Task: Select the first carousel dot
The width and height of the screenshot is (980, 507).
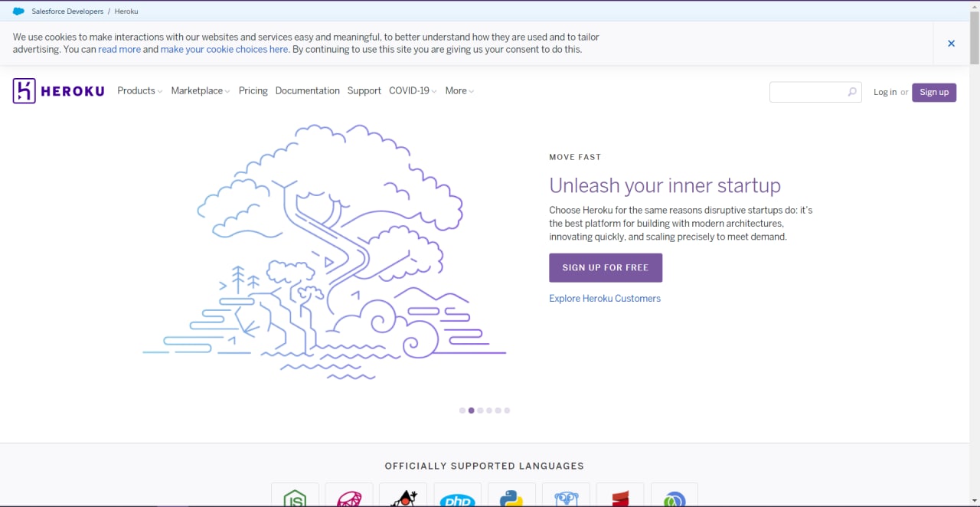Action: click(462, 411)
